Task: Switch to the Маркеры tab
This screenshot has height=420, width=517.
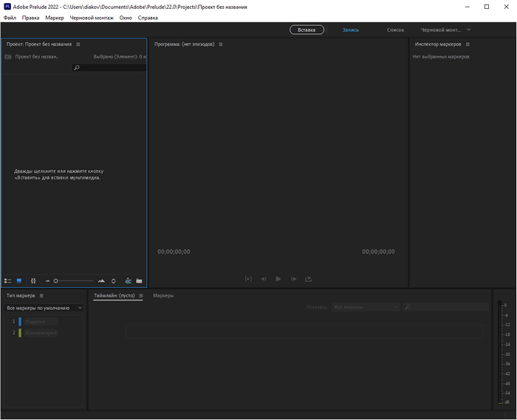Action: click(x=163, y=295)
